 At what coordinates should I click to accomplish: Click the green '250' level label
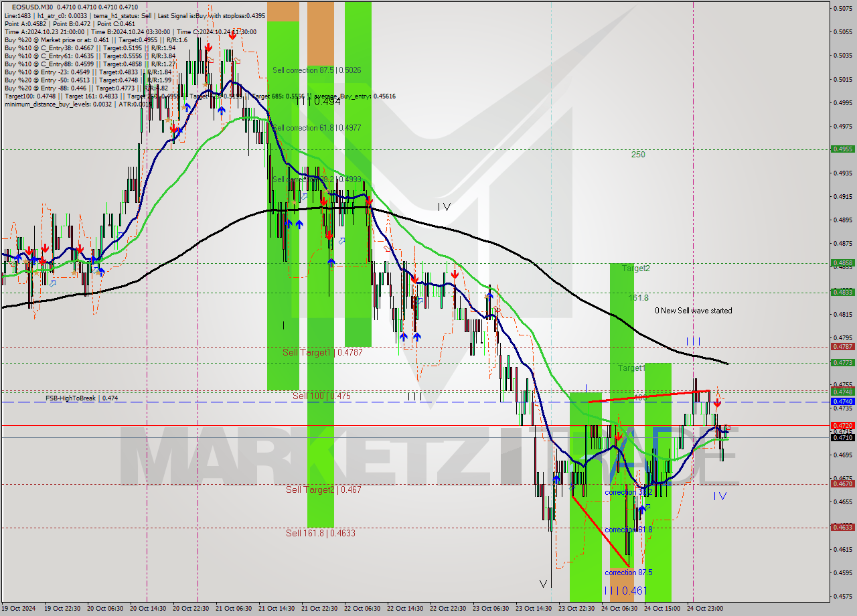coord(638,155)
